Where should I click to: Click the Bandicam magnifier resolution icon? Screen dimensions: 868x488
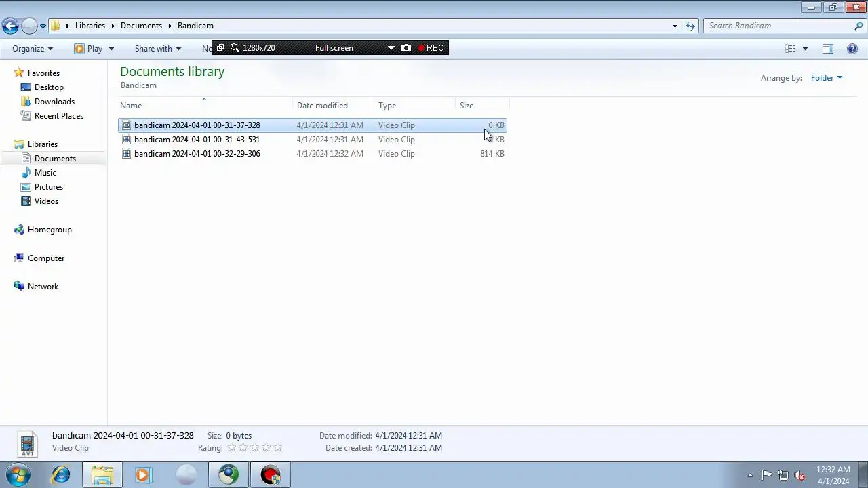tap(235, 48)
